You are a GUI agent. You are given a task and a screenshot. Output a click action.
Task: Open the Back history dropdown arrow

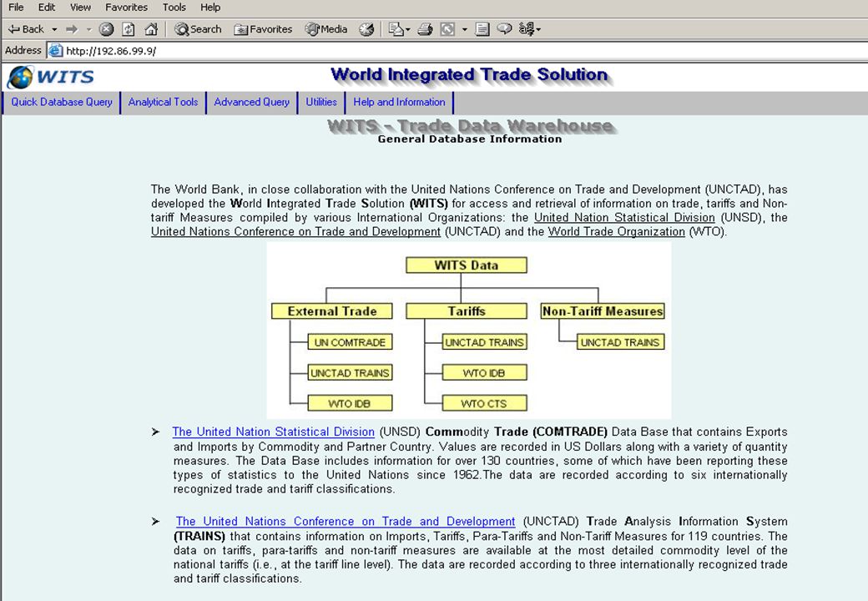[x=54, y=29]
